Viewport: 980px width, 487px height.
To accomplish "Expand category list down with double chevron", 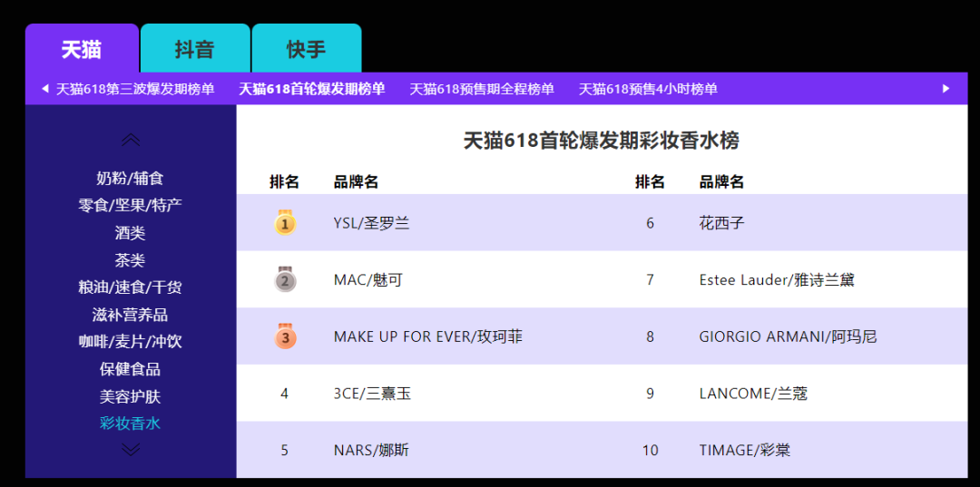I will pos(130,449).
